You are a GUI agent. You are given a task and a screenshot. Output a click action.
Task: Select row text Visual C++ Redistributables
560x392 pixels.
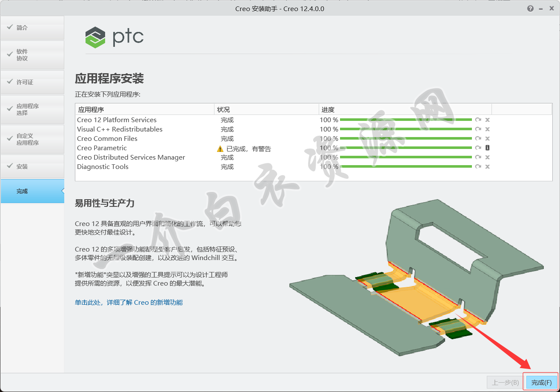(x=120, y=129)
